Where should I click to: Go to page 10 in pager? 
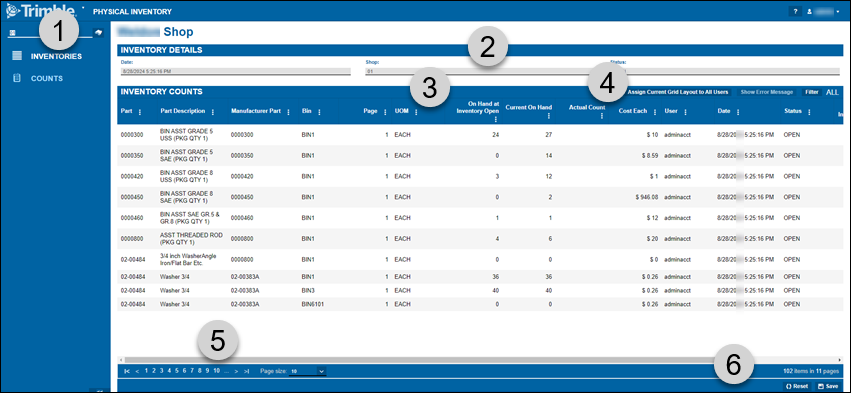point(217,371)
